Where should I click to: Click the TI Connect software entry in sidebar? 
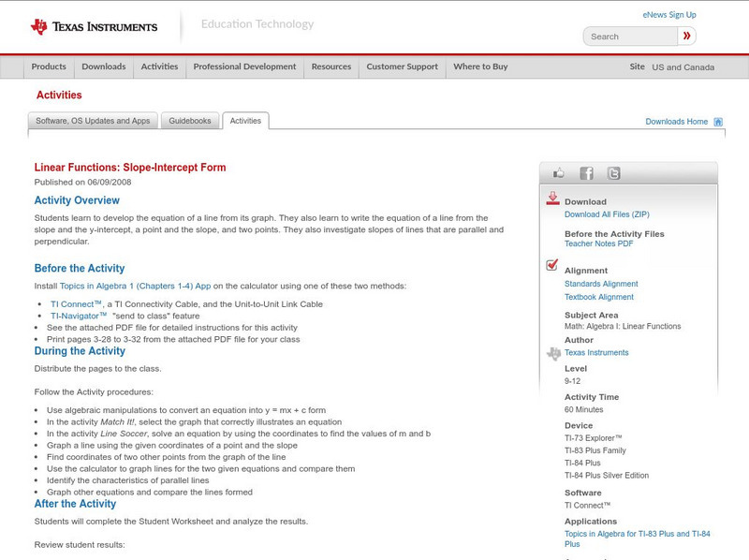coord(588,506)
